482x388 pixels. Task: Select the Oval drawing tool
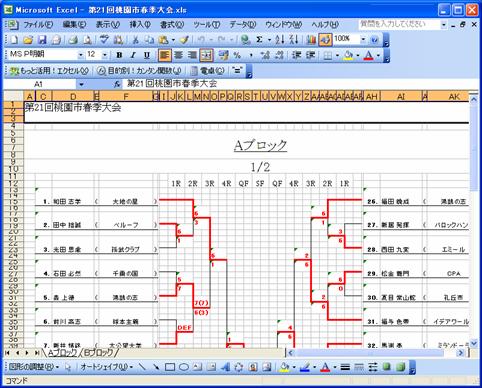click(184, 367)
